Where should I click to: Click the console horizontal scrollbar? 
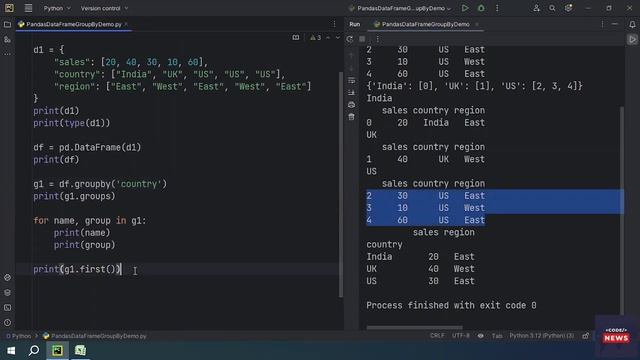(x=414, y=327)
